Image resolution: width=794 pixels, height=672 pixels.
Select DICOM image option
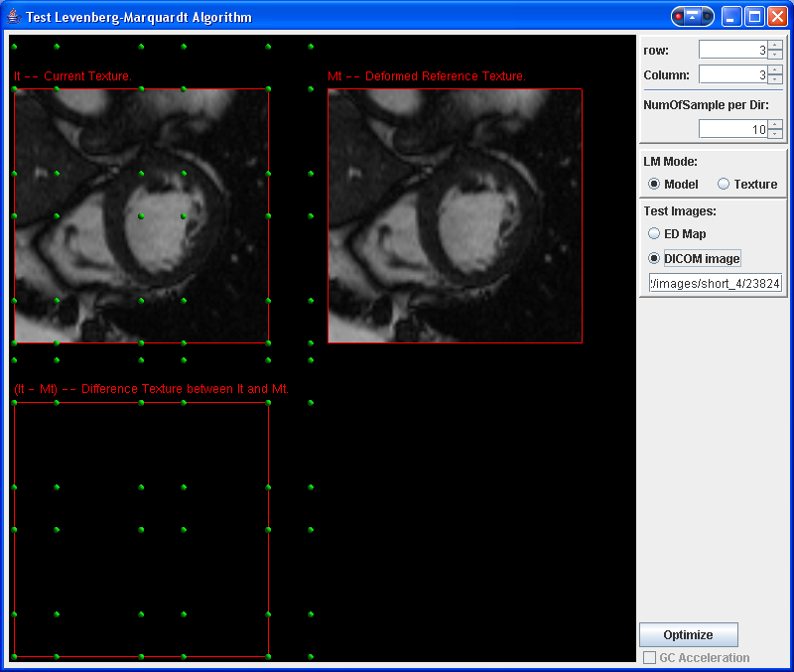tap(654, 258)
